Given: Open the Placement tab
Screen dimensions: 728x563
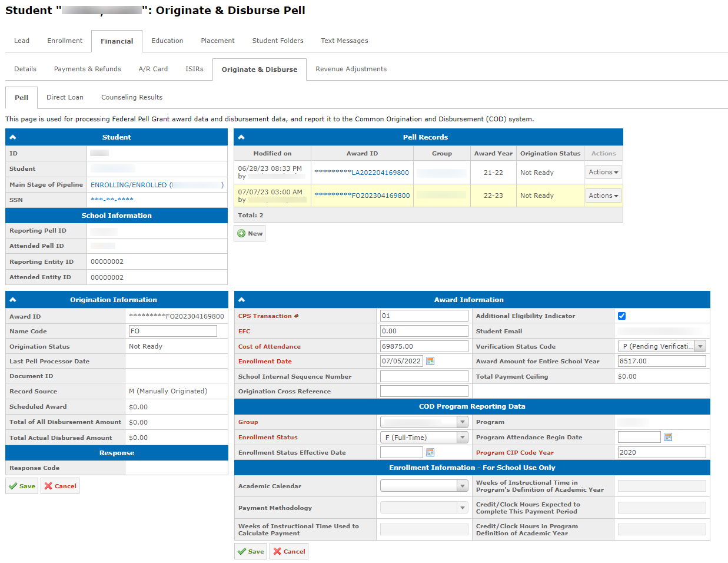Looking at the screenshot, I should point(218,41).
